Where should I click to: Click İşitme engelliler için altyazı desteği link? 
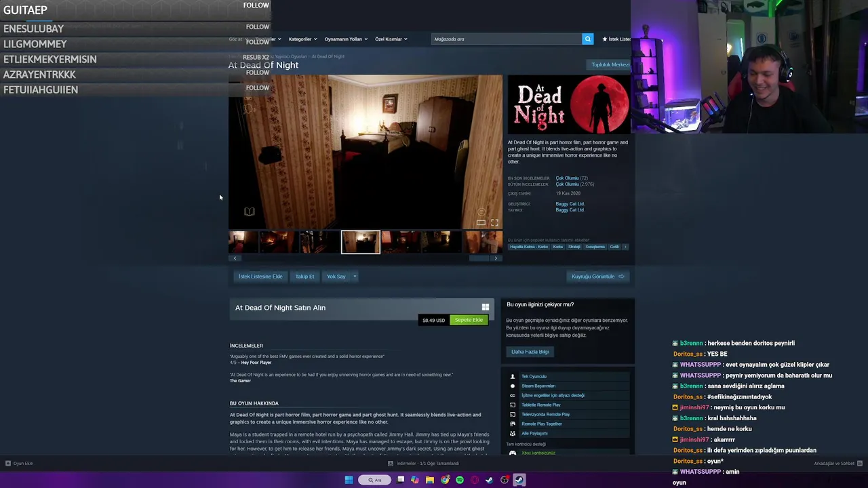coord(553,395)
